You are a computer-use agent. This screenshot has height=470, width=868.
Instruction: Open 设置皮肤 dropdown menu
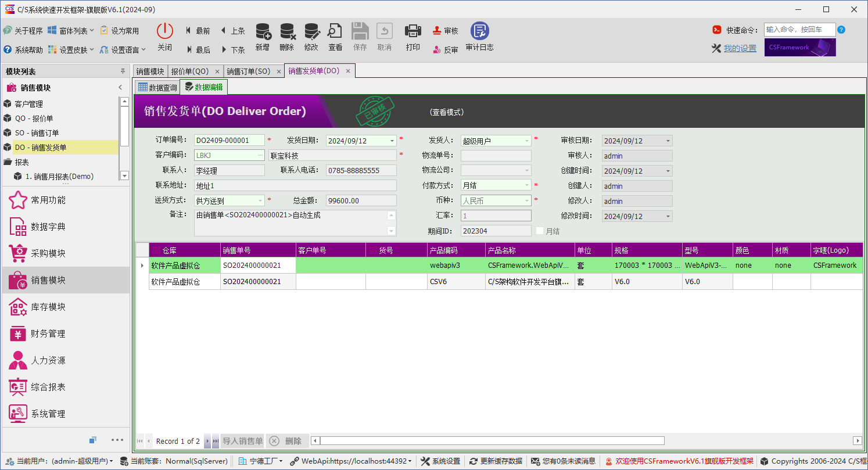72,50
